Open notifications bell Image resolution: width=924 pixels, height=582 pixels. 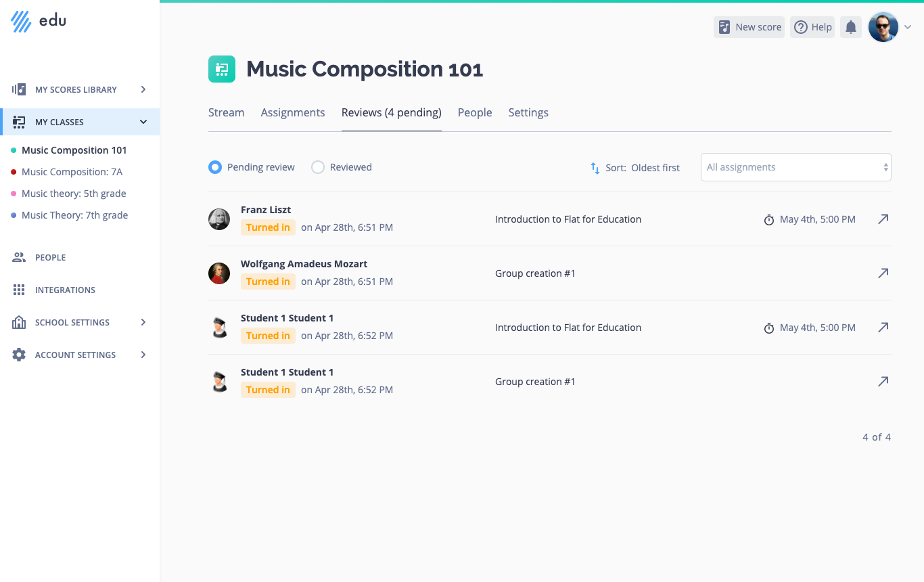tap(851, 27)
